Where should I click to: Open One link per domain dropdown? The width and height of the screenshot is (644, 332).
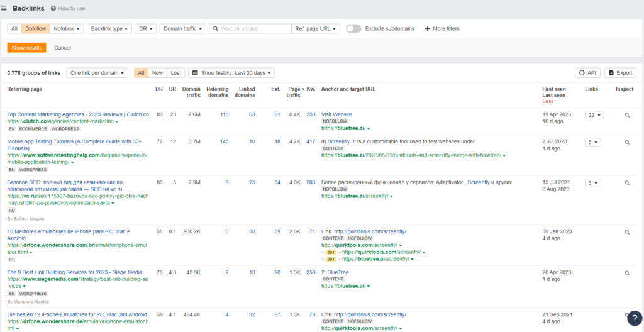(97, 73)
